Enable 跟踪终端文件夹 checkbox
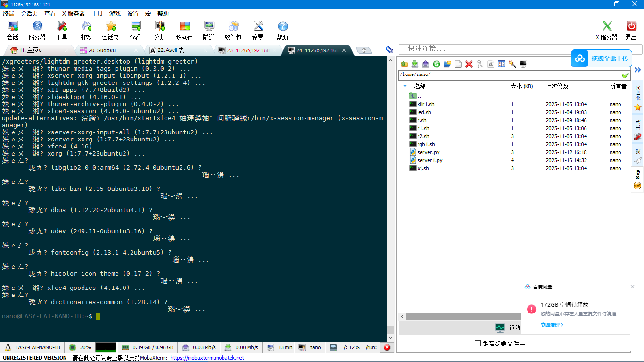The width and height of the screenshot is (644, 362). point(478,344)
